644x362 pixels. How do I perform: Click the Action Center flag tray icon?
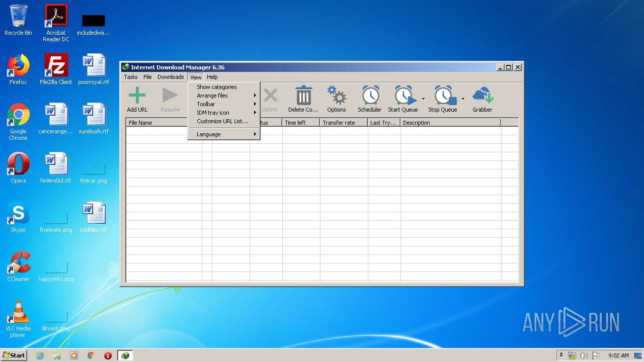[596, 355]
